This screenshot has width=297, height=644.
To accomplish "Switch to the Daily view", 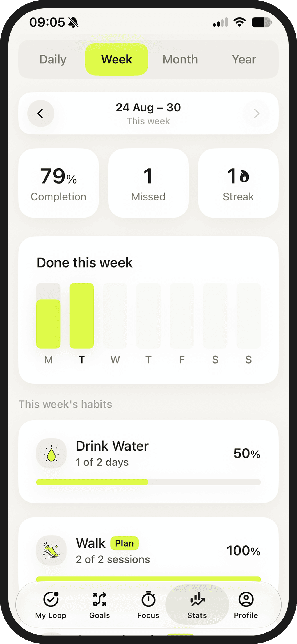I will (x=53, y=59).
